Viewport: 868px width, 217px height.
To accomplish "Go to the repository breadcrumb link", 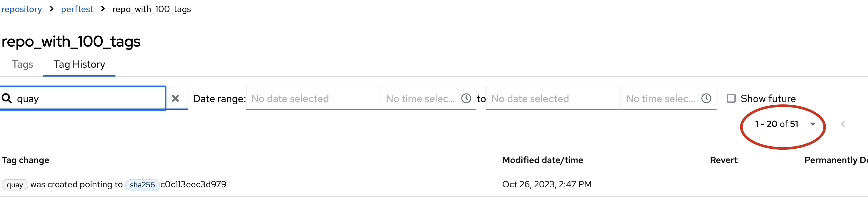I will point(22,9).
